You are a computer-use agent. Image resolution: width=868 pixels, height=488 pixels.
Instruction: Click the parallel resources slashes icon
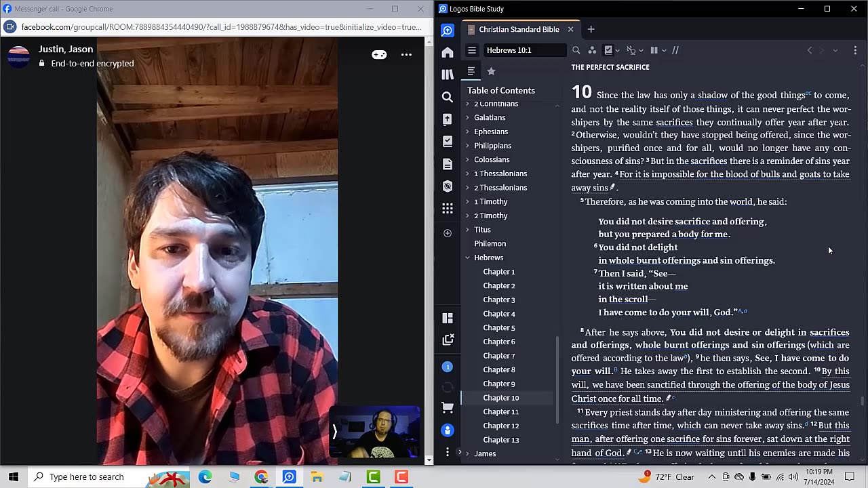click(x=675, y=50)
